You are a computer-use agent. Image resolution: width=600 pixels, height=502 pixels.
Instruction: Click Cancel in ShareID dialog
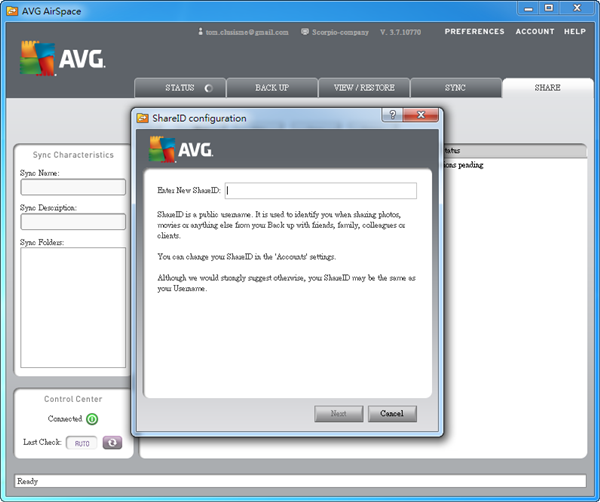point(392,414)
